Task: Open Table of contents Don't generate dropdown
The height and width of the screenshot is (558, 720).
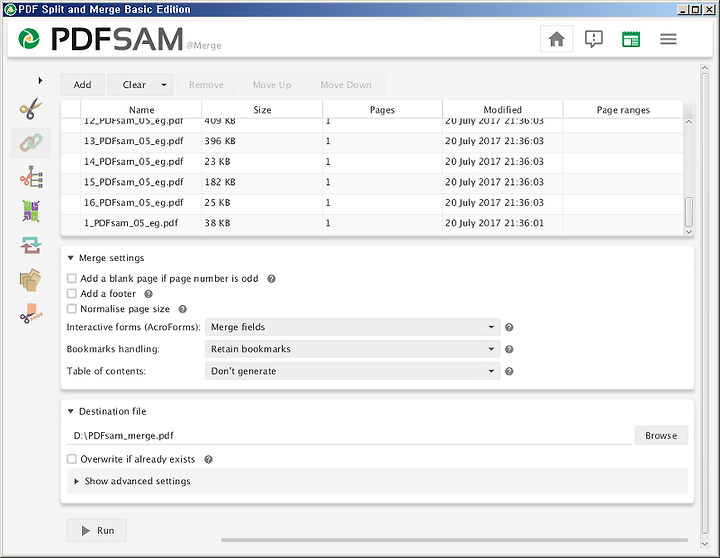Action: pos(352,371)
